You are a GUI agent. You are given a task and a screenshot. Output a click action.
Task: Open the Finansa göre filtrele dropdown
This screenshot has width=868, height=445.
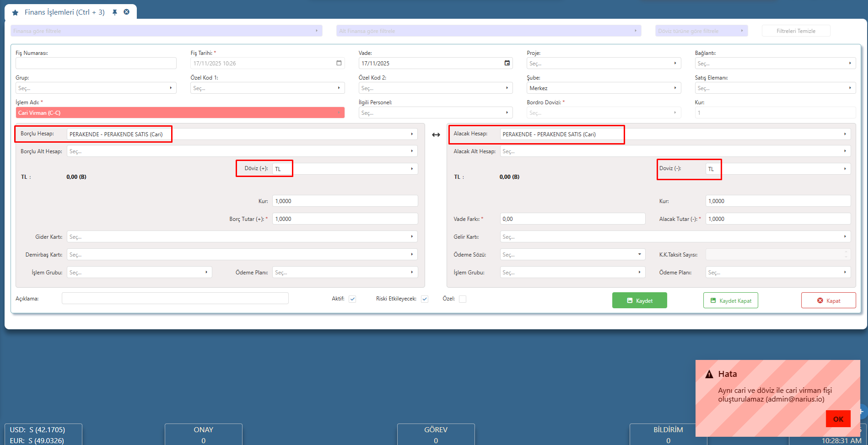[167, 31]
